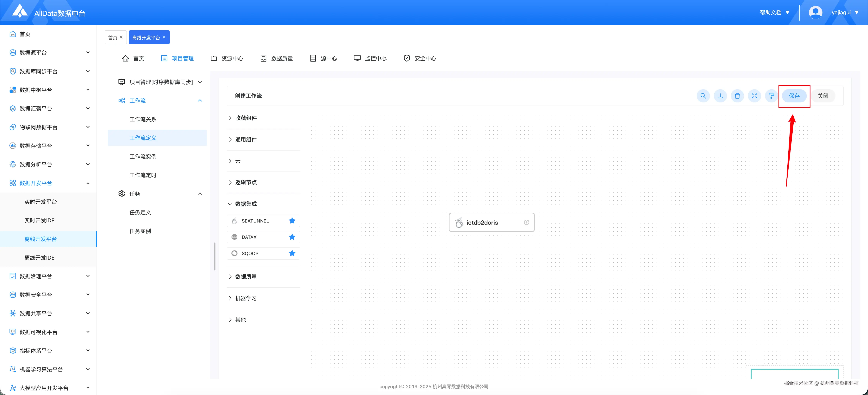Image resolution: width=868 pixels, height=395 pixels.
Task: Click the download workflow icon
Action: (720, 96)
